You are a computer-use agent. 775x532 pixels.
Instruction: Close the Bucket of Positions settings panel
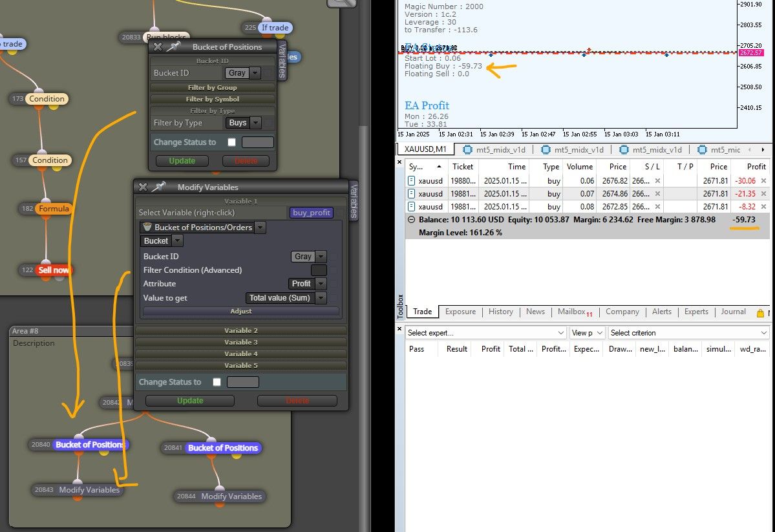click(x=158, y=47)
